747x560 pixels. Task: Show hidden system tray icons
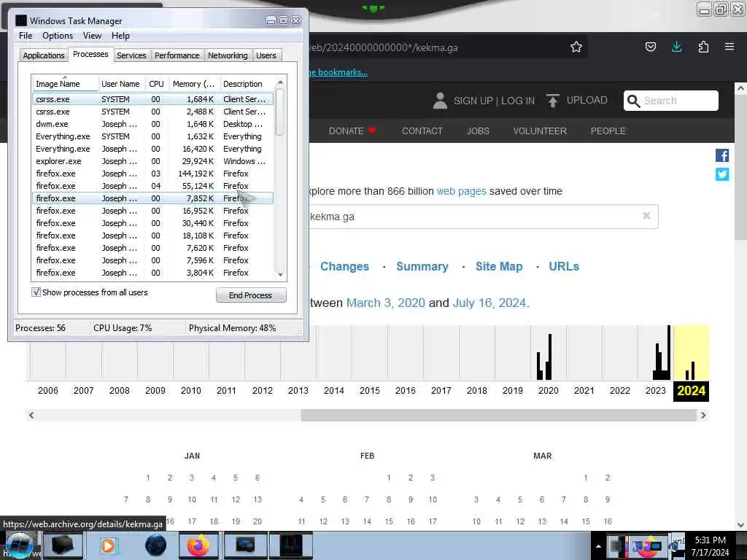pyautogui.click(x=598, y=547)
